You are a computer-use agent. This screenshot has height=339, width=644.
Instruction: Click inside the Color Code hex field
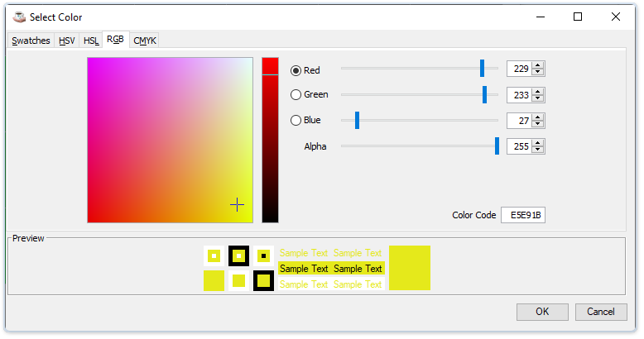coord(523,215)
